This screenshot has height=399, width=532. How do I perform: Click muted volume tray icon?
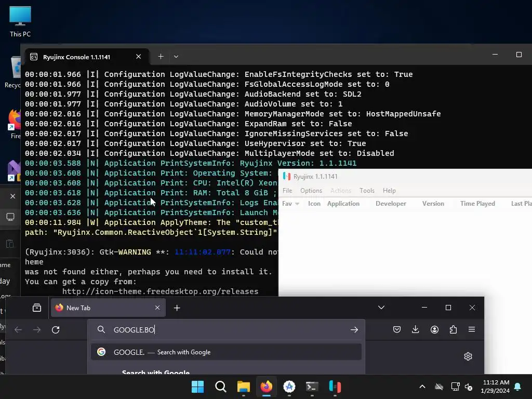pyautogui.click(x=469, y=387)
